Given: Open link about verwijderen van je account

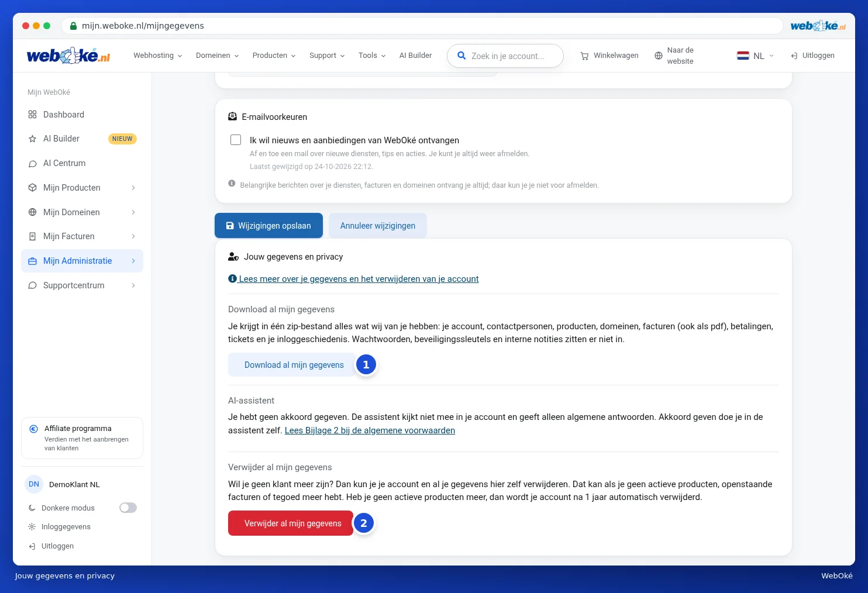Looking at the screenshot, I should pyautogui.click(x=353, y=279).
